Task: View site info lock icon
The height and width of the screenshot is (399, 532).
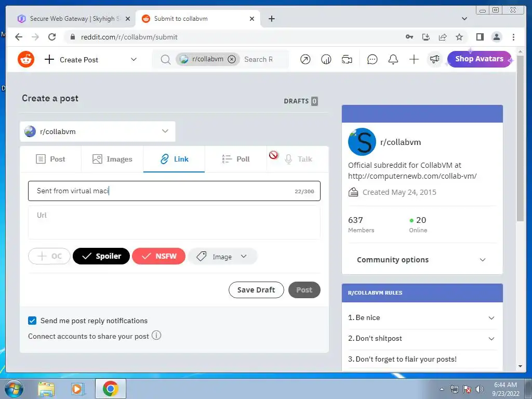Action: pyautogui.click(x=73, y=37)
